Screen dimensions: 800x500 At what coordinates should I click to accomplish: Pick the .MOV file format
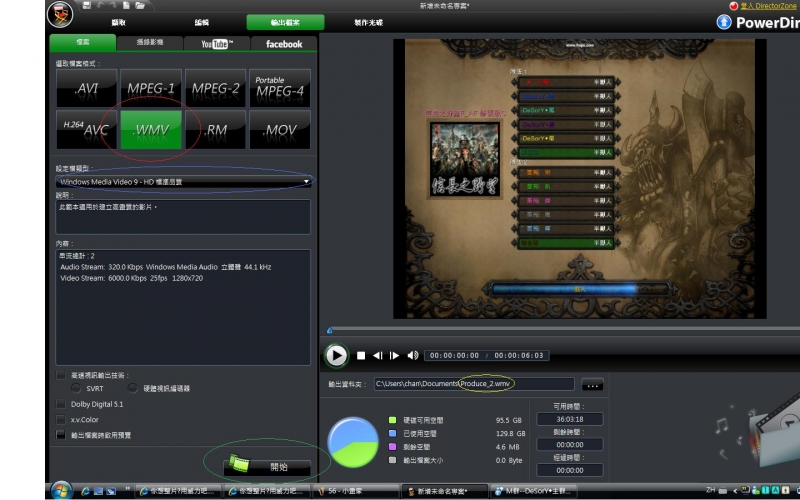[x=280, y=130]
